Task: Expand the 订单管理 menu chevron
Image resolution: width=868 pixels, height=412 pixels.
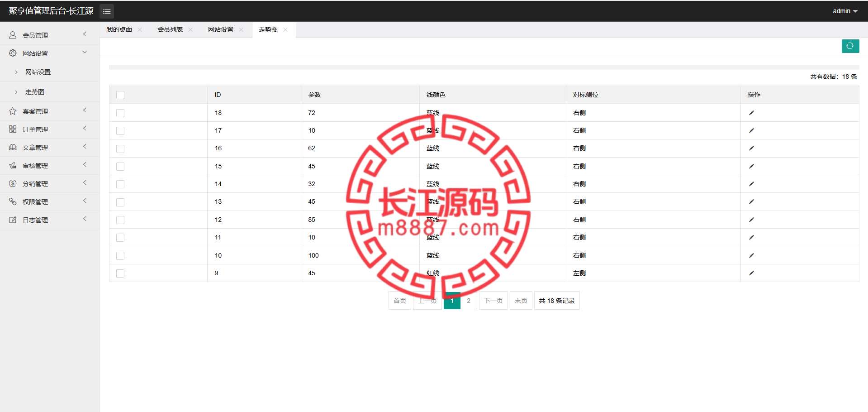Action: point(85,129)
